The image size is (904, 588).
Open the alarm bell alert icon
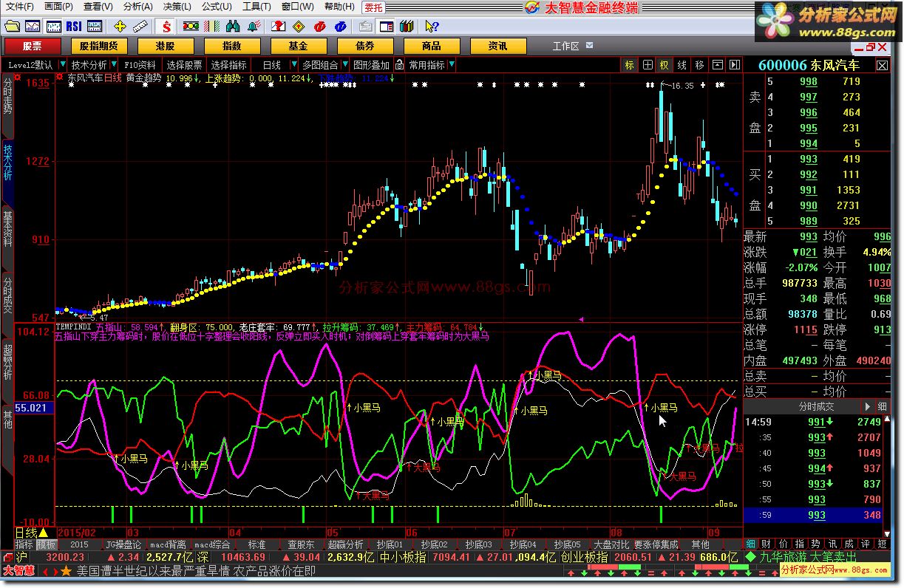[x=255, y=27]
